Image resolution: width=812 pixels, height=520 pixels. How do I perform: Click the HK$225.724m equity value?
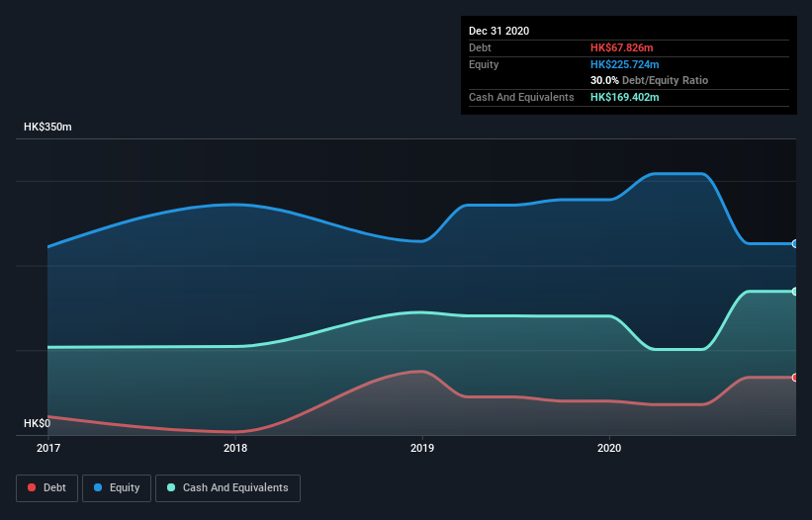(624, 64)
